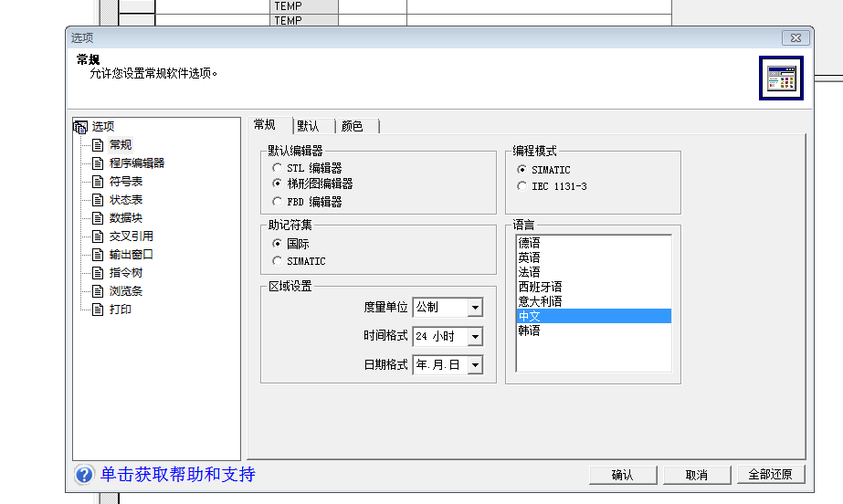Click the 交叉引用 page icon in tree
This screenshot has height=504, width=843.
coord(99,236)
